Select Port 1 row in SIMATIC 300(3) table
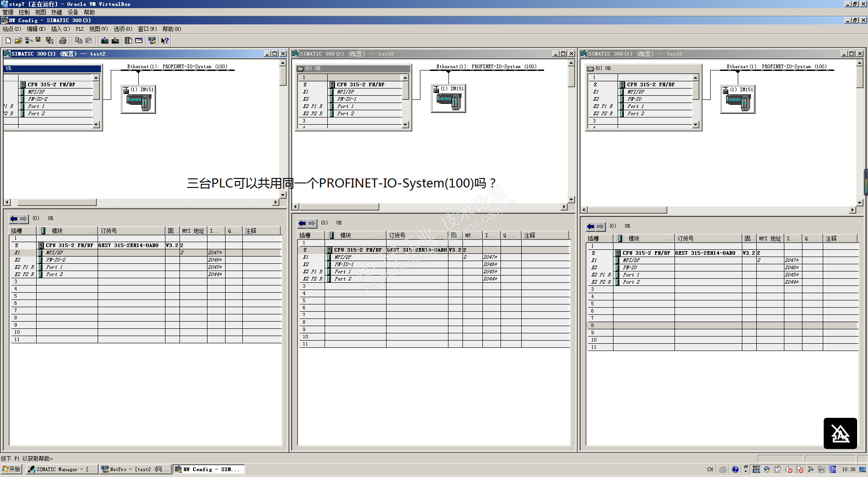This screenshot has width=868, height=477. pyautogui.click(x=146, y=267)
